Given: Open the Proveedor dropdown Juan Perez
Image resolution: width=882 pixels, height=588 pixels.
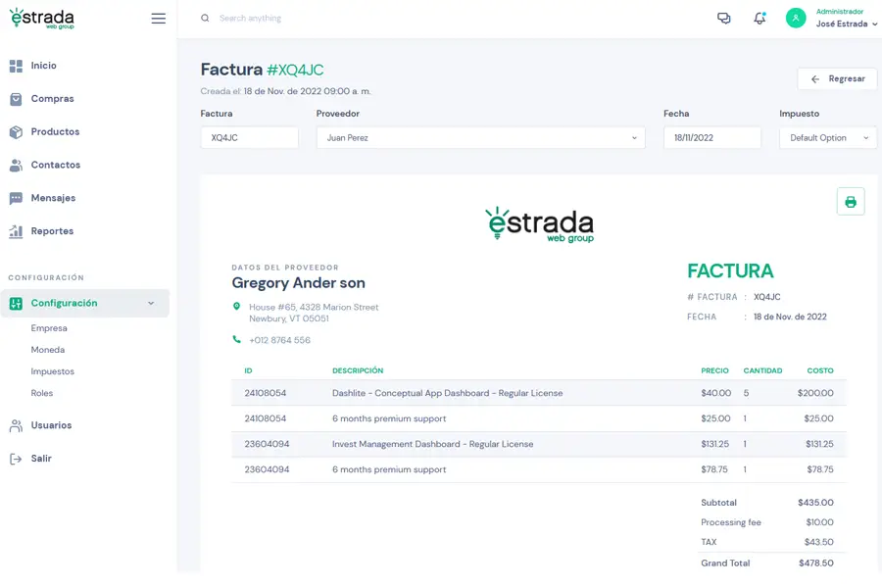Looking at the screenshot, I should [480, 138].
